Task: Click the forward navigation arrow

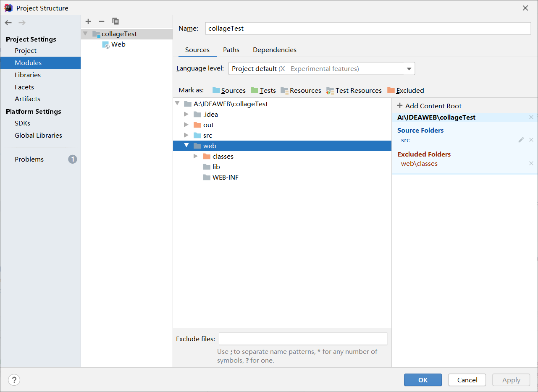Action: click(x=22, y=23)
